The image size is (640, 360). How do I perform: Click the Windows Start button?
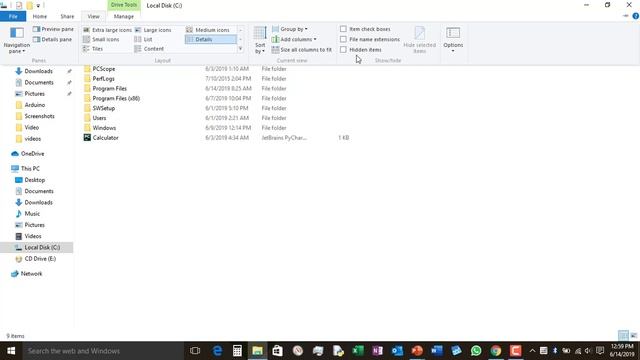coord(11,351)
